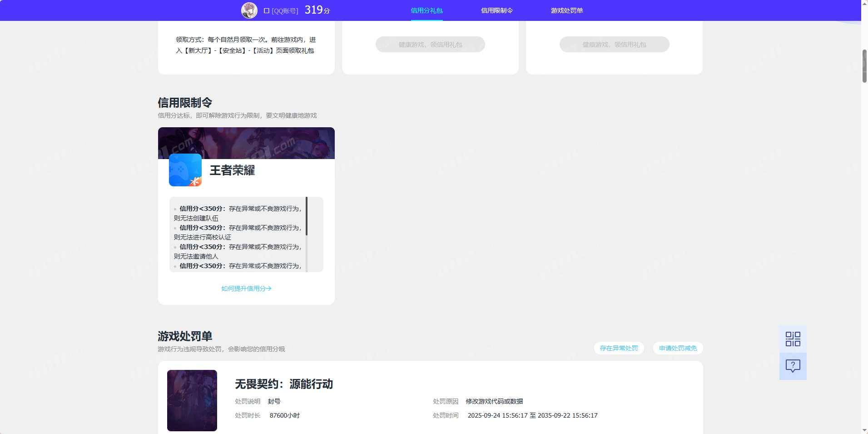The image size is (868, 434).
Task: Click the 王者荣耀 card banner image
Action: tap(246, 143)
